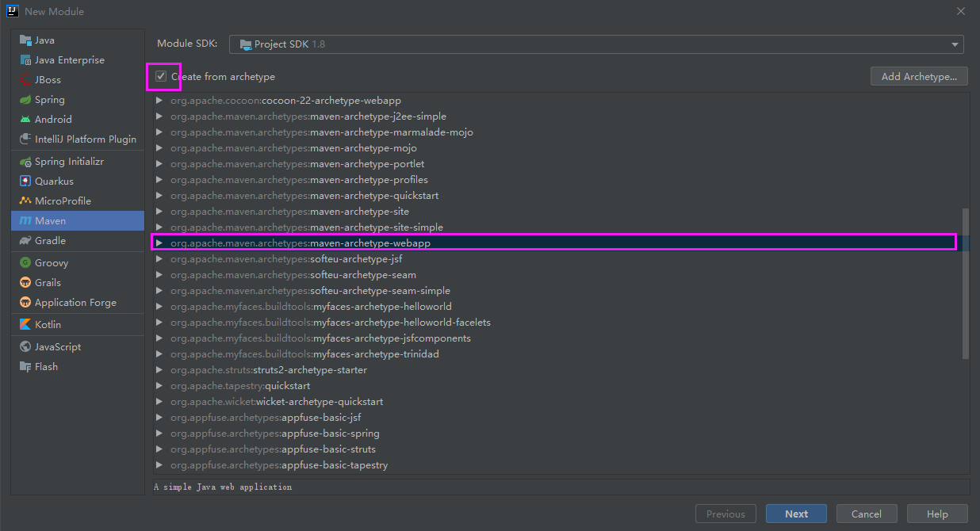Select the Flash module icon
Viewport: 980px width, 531px height.
(x=25, y=367)
